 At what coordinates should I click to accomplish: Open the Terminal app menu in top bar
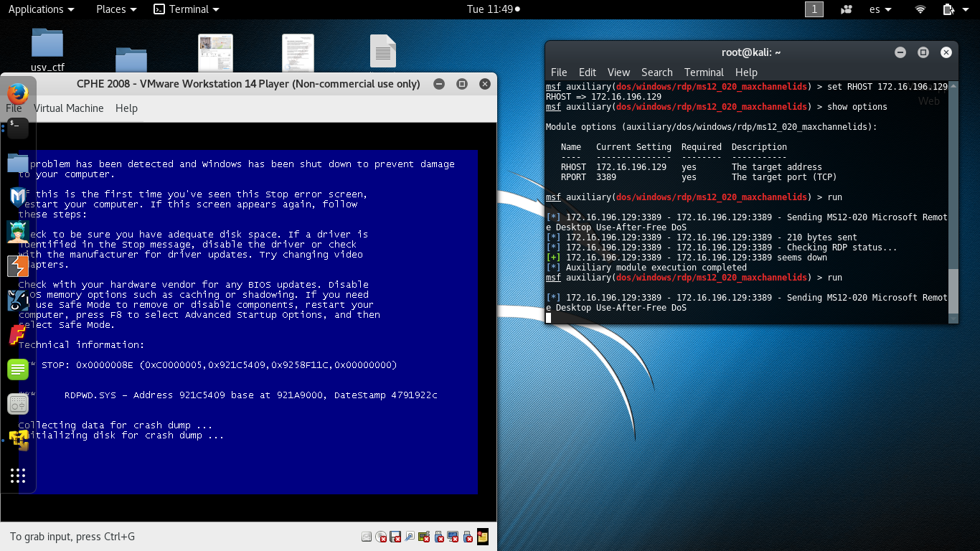pyautogui.click(x=187, y=9)
